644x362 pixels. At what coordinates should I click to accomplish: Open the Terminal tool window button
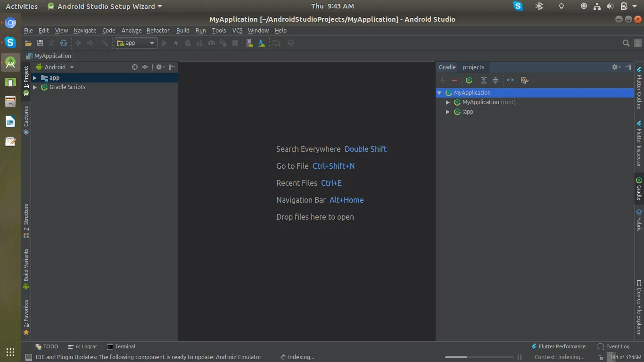pos(121,346)
